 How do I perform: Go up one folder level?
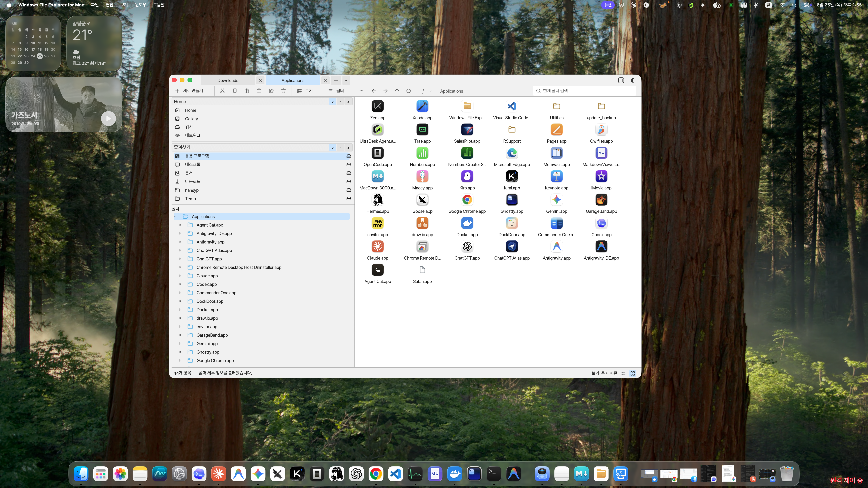pyautogui.click(x=397, y=91)
